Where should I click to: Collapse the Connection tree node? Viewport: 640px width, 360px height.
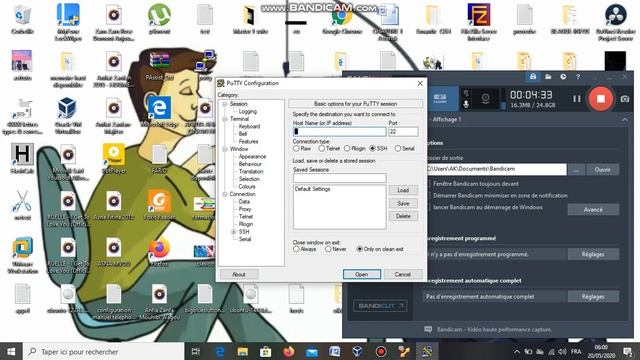225,194
